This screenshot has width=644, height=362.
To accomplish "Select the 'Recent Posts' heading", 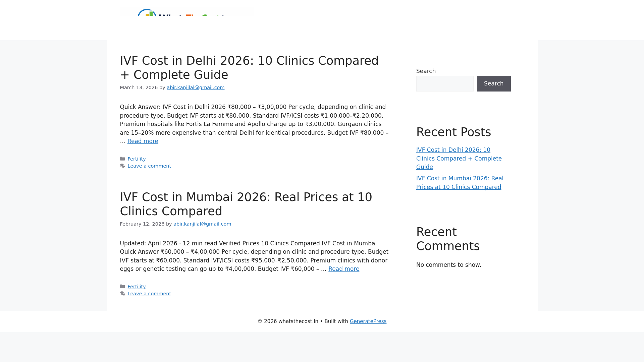I will pyautogui.click(x=453, y=132).
